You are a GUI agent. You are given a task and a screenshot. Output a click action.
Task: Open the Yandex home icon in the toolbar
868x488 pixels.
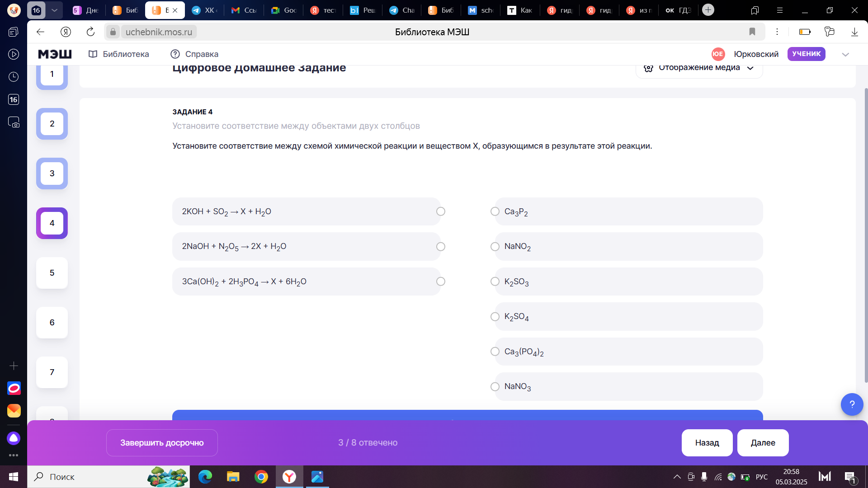coord(66,32)
